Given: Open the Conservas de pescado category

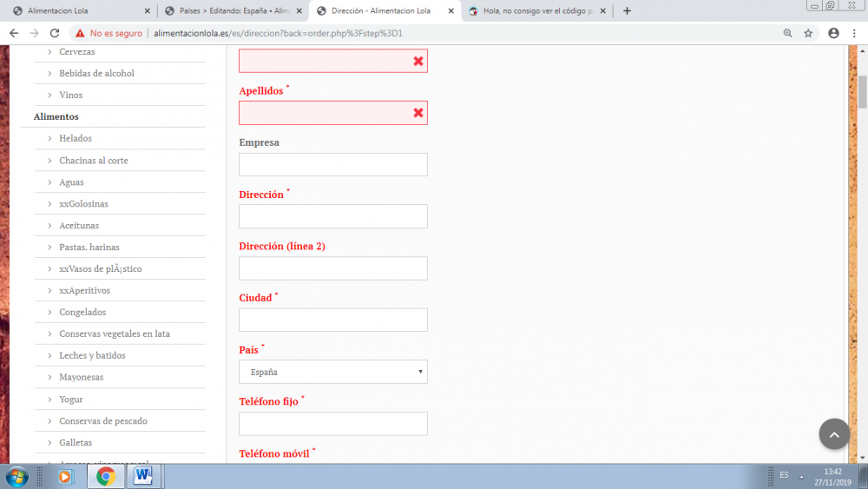Looking at the screenshot, I should [x=103, y=420].
